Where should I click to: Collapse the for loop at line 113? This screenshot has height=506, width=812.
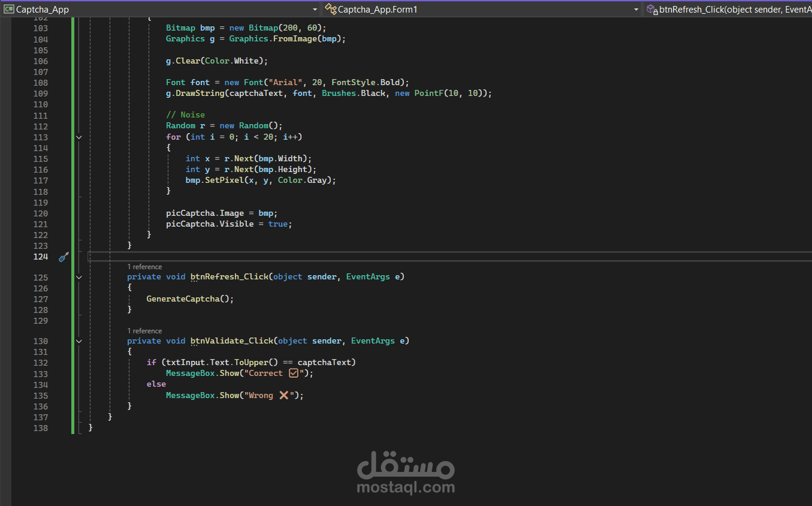coord(79,137)
